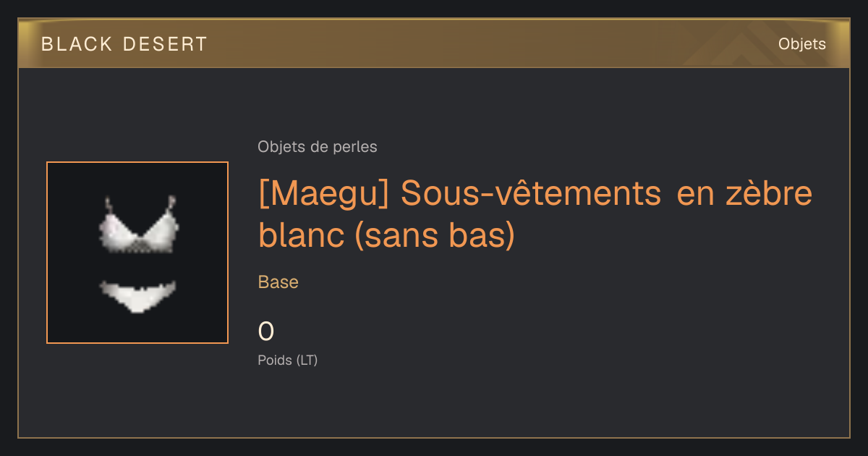Click the right bra strap in icon
This screenshot has width=868, height=456.
(x=171, y=205)
